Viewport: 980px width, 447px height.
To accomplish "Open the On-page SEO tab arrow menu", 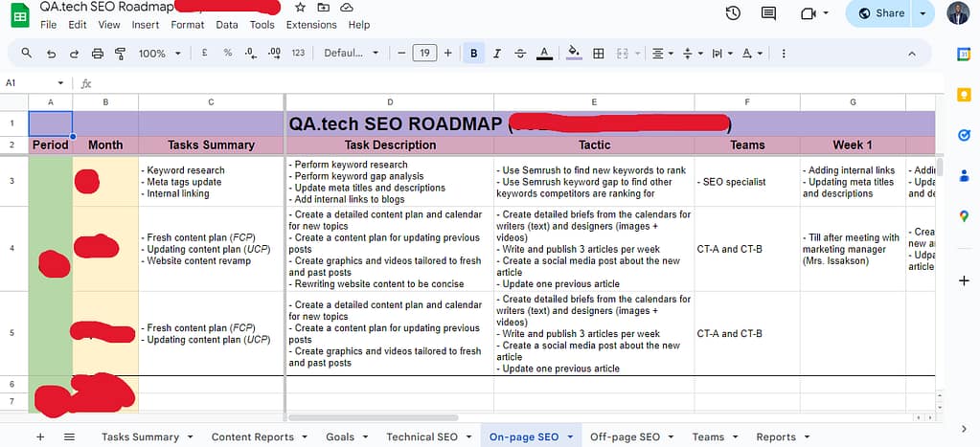I will [x=571, y=437].
